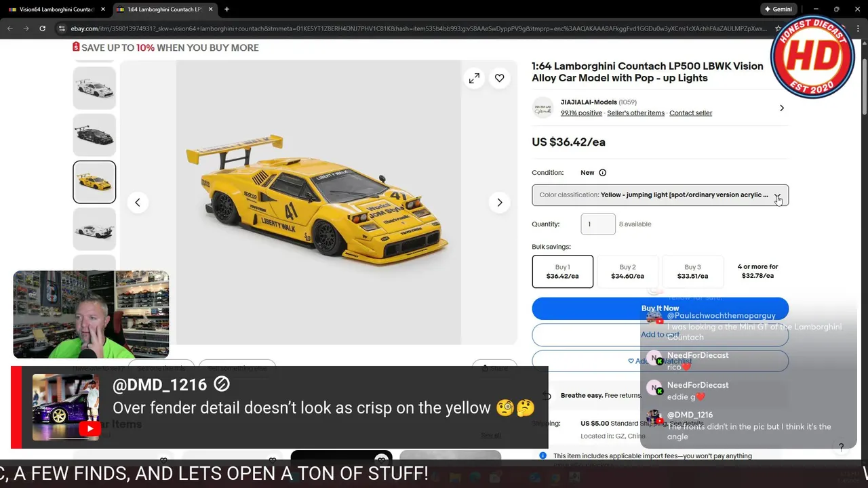Close the Vision64 Lamborghini Countach tab

point(103,9)
